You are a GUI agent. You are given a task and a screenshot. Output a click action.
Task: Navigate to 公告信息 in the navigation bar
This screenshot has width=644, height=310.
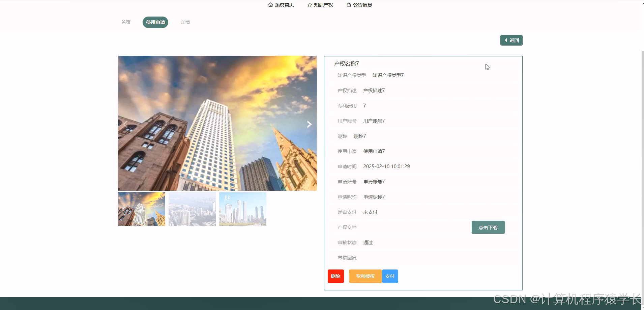(362, 5)
